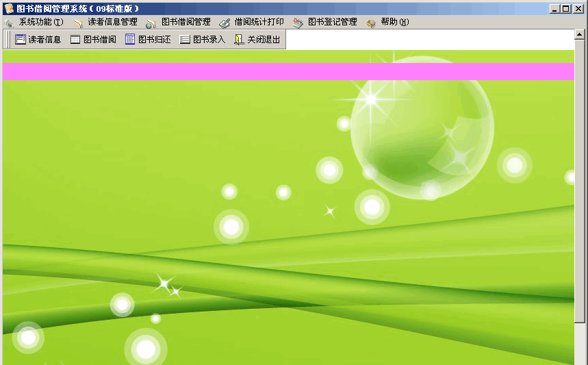Close the 图书借阅管理系统 window

(x=578, y=9)
